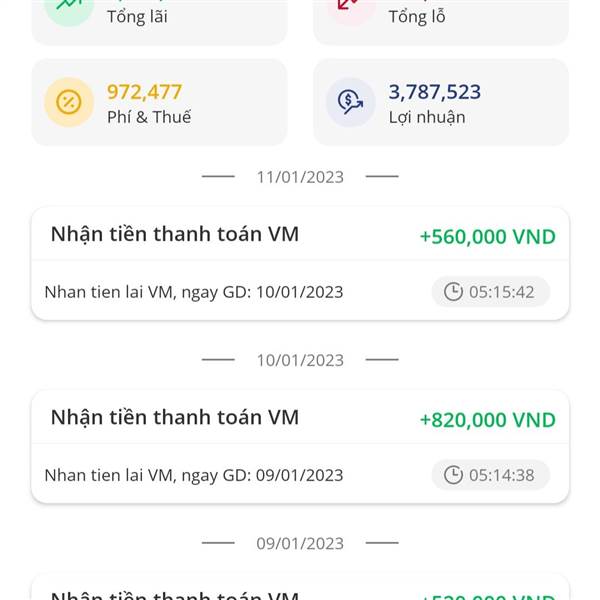Tap the yellow percent Phí & Thuế icon
The height and width of the screenshot is (600, 600).
(x=69, y=102)
